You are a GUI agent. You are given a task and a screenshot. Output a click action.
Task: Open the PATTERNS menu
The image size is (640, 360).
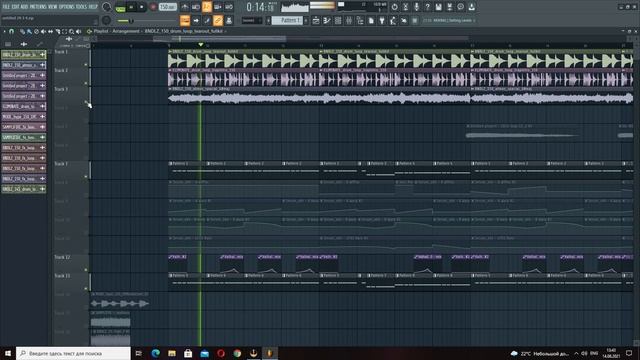[x=38, y=7]
